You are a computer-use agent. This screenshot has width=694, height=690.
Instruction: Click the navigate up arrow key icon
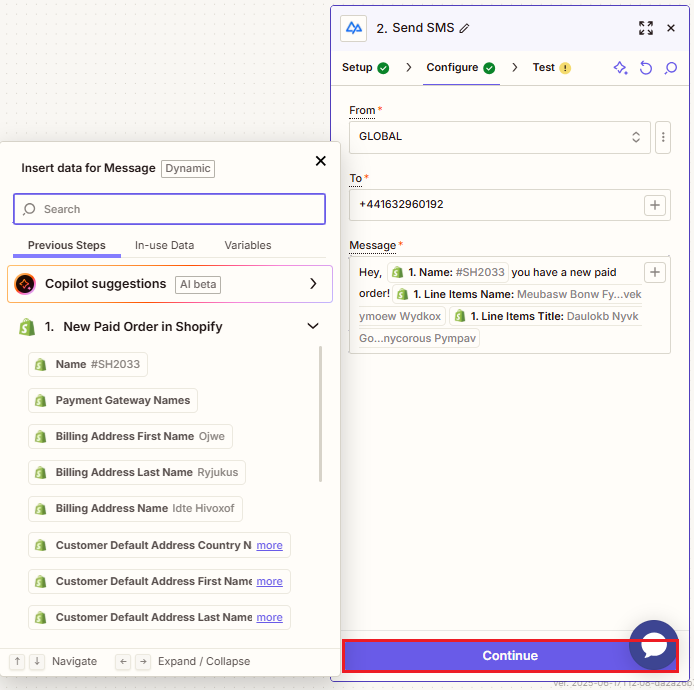(17, 661)
